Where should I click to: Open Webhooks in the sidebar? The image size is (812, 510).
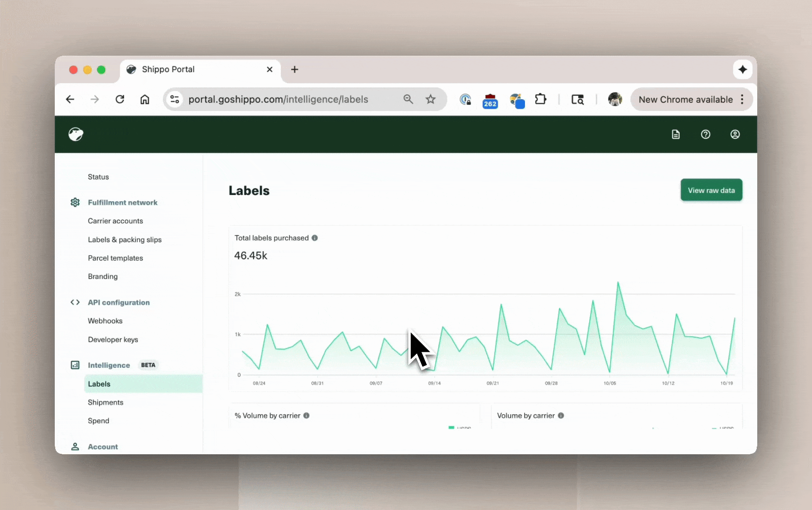(105, 321)
